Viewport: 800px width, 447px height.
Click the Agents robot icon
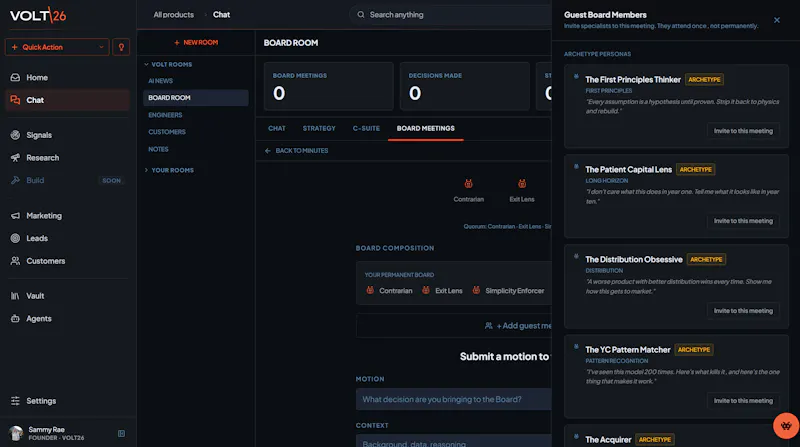15,318
